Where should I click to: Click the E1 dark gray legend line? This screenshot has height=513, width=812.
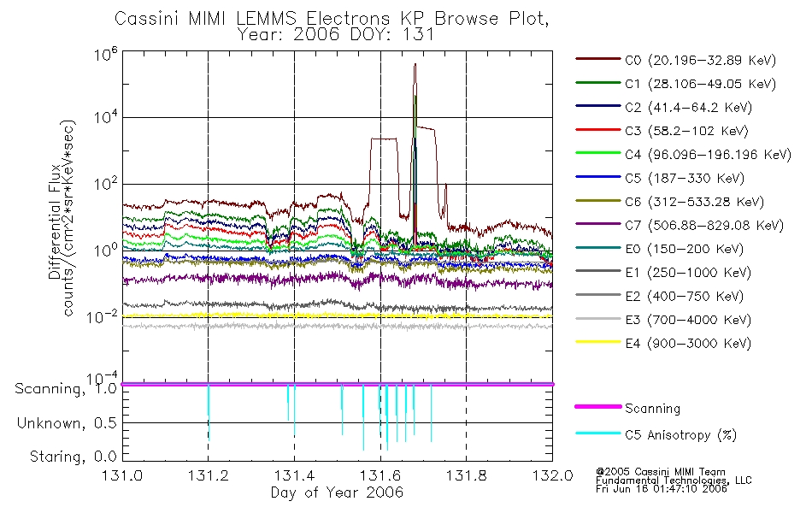[598, 271]
